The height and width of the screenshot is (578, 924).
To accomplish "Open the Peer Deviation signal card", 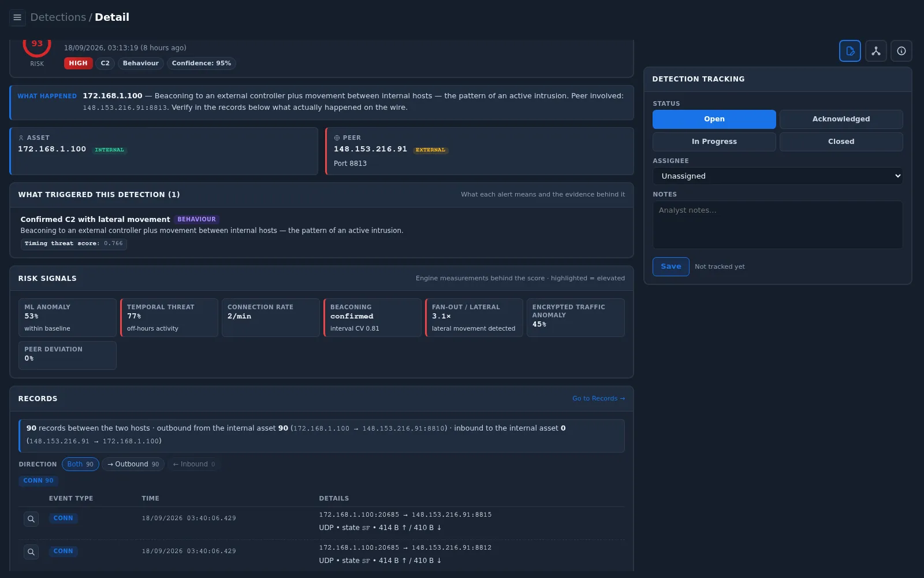I will pos(68,355).
